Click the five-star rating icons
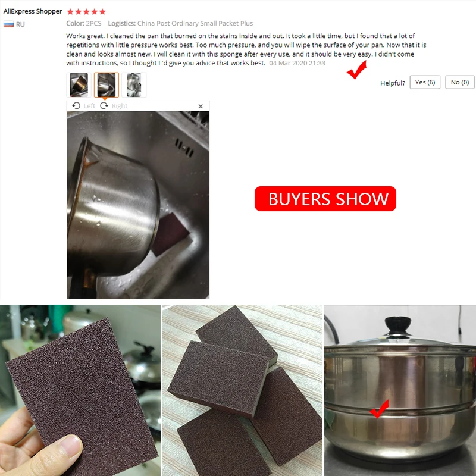 (86, 11)
